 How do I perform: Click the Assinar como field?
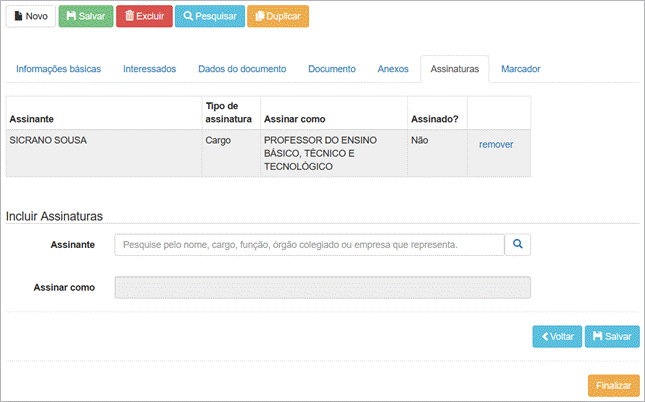tap(322, 287)
